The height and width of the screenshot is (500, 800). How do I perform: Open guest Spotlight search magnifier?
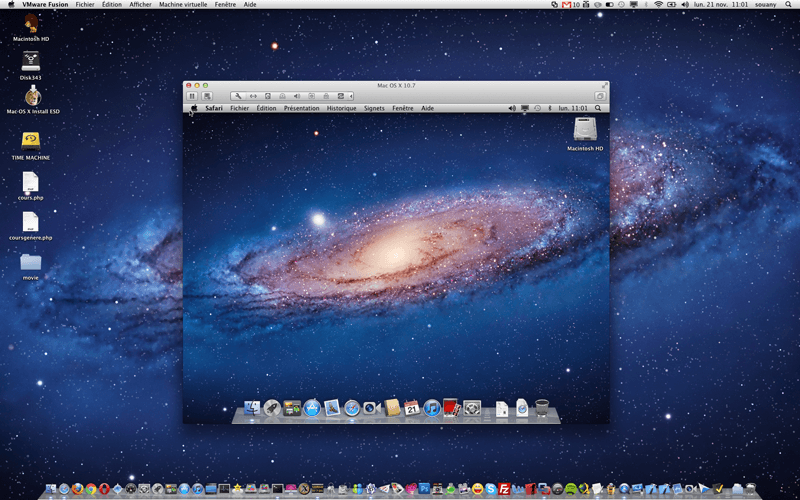coord(598,108)
